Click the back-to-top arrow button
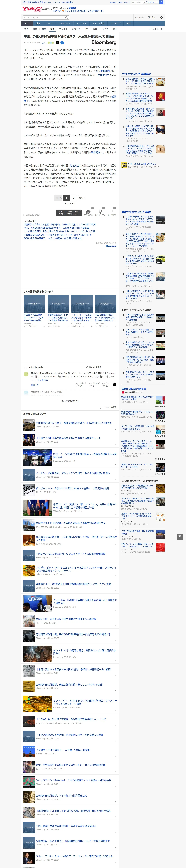The width and height of the screenshot is (186, 868). (180, 537)
